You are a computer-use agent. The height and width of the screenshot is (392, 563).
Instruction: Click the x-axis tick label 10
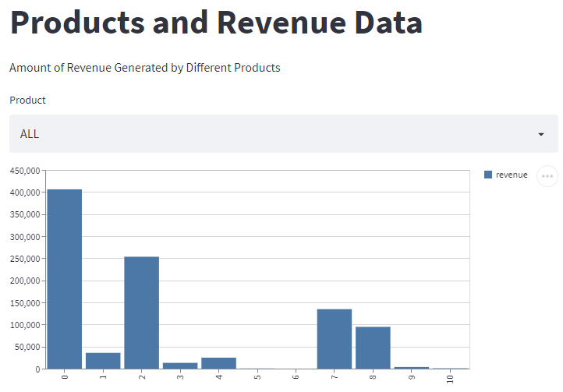click(x=450, y=378)
